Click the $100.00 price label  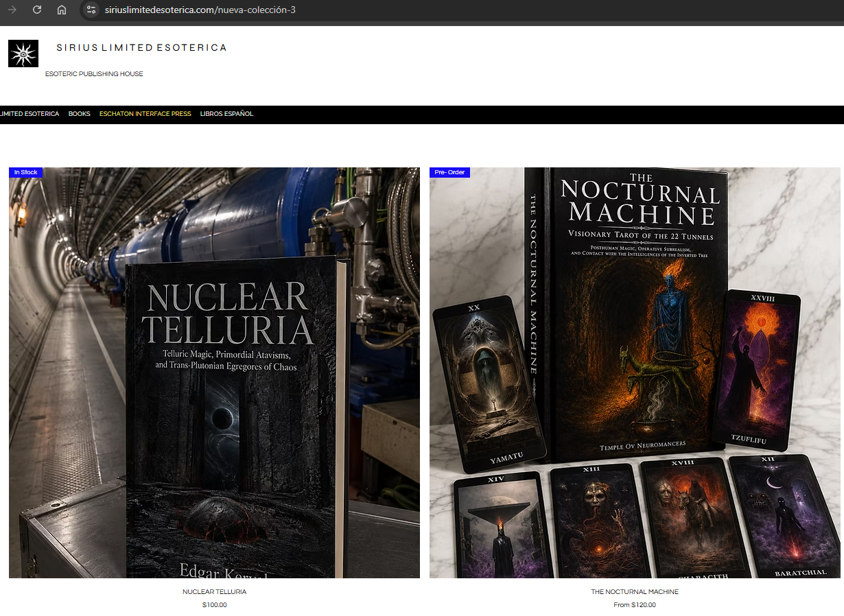(x=214, y=605)
